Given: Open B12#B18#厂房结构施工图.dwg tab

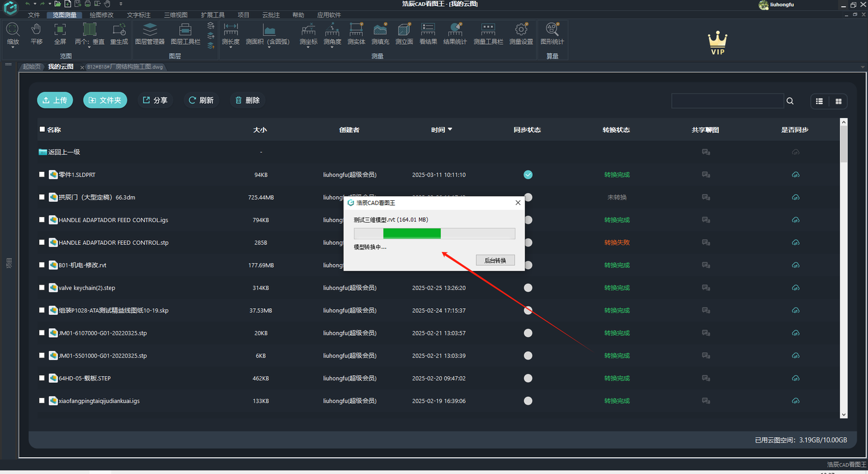Looking at the screenshot, I should (x=125, y=67).
